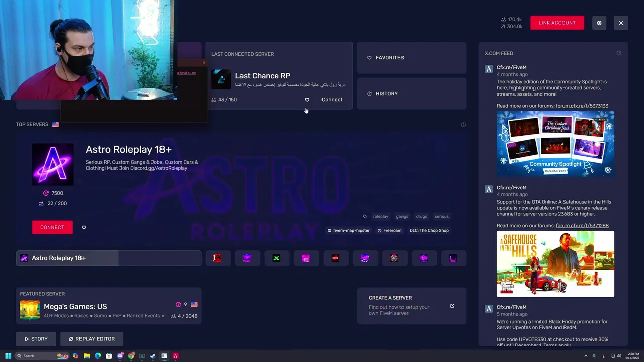Click the Astro Roleplay purple A logo

[x=53, y=164]
